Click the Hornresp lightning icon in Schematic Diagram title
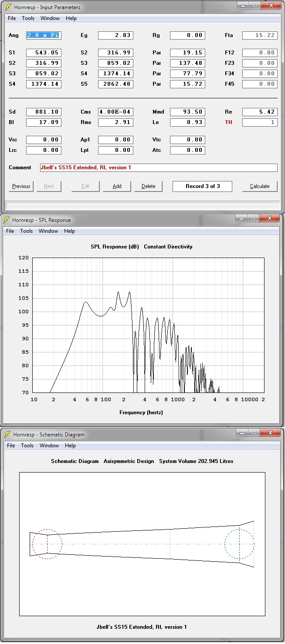Viewport: 285px width, 644px height. click(7, 435)
